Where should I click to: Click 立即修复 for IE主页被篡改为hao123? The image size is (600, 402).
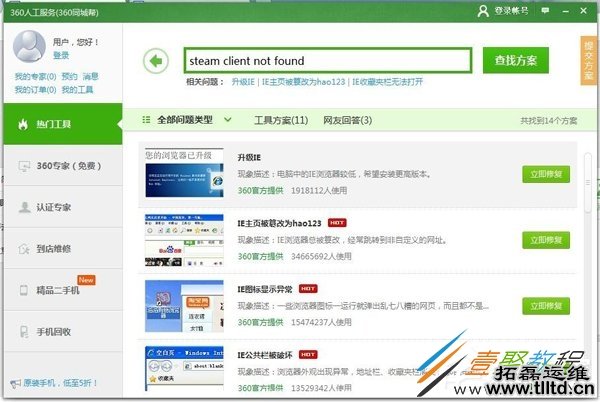[x=546, y=240]
